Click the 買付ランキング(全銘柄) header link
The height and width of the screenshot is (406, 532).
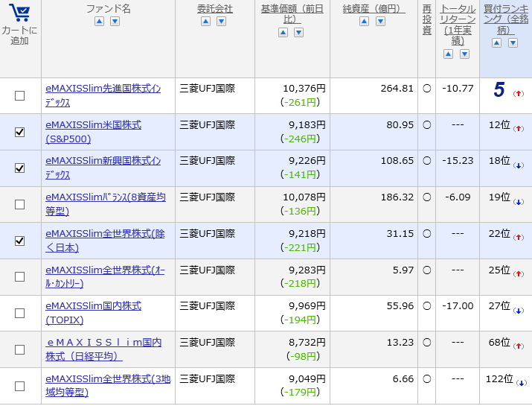coord(506,19)
